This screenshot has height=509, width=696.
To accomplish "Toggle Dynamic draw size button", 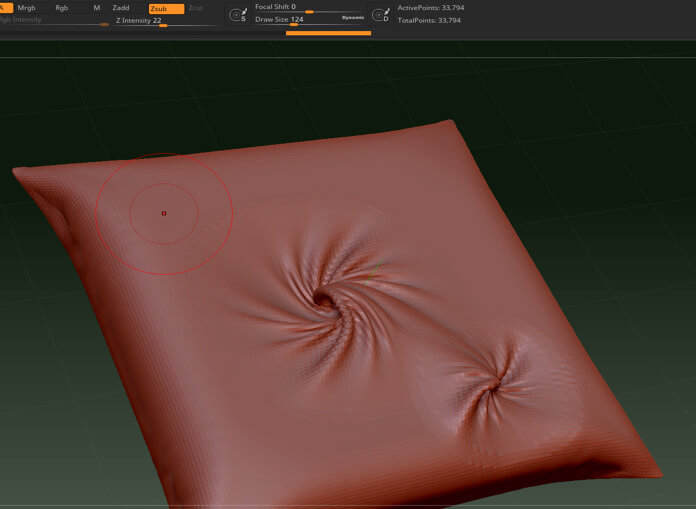I will (353, 18).
